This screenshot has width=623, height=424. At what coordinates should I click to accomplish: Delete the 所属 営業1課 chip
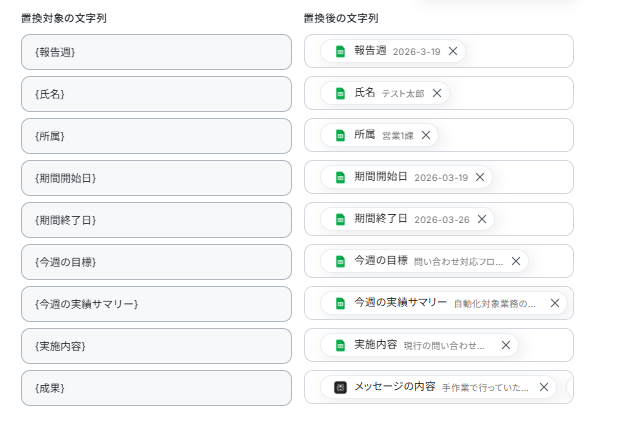426,135
